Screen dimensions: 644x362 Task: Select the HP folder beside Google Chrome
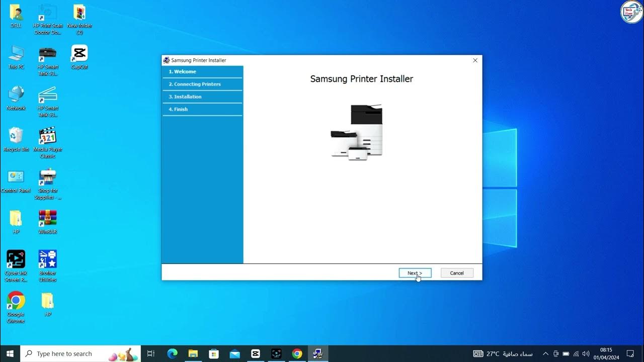48,305
